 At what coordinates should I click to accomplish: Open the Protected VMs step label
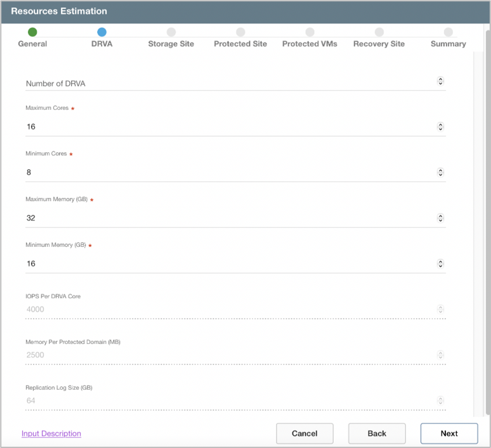coord(310,44)
